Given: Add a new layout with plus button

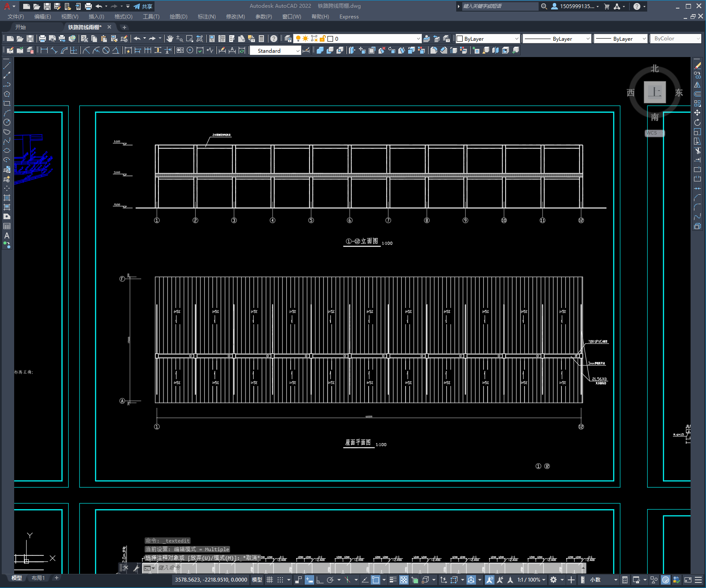Looking at the screenshot, I should point(56,578).
